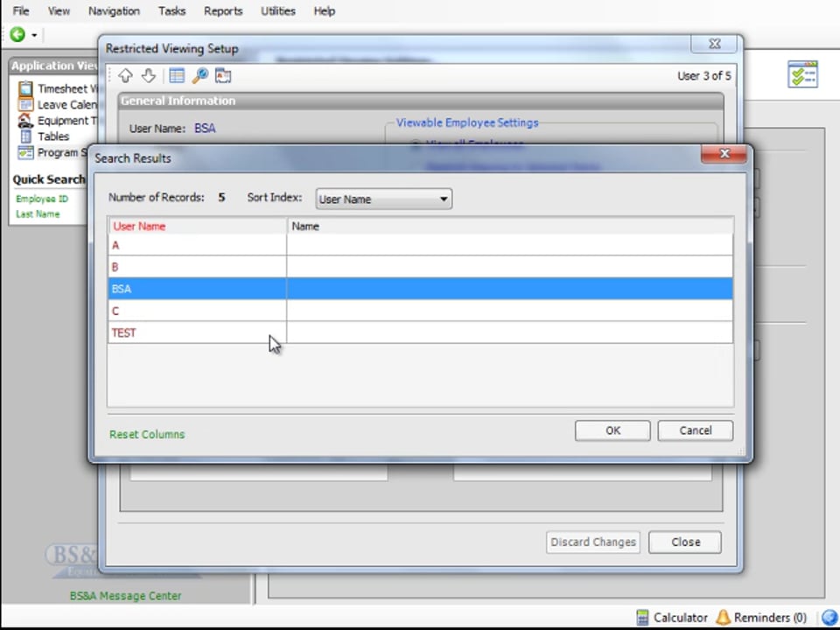This screenshot has height=630, width=840.
Task: Click the Reminders (0) label
Action: [770, 618]
